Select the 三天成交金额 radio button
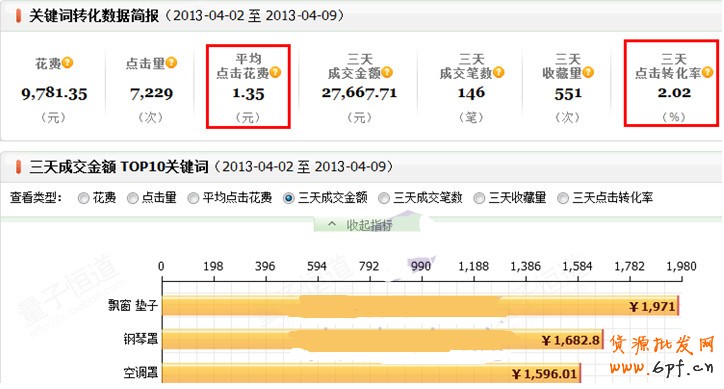724x389 pixels. click(289, 198)
